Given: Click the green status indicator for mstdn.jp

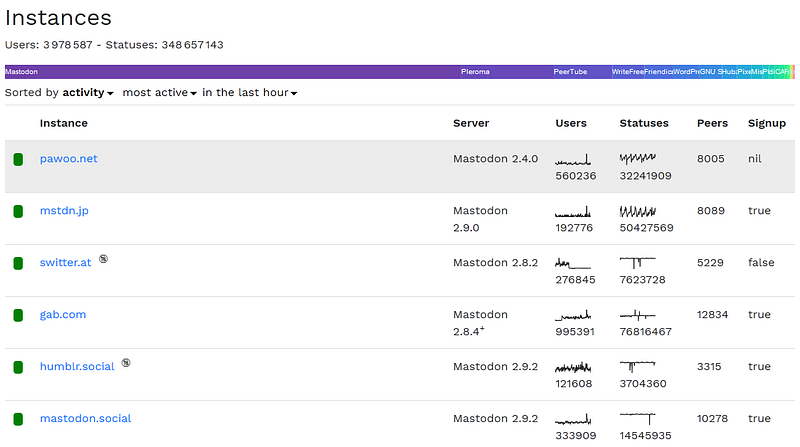Looking at the screenshot, I should (18, 211).
